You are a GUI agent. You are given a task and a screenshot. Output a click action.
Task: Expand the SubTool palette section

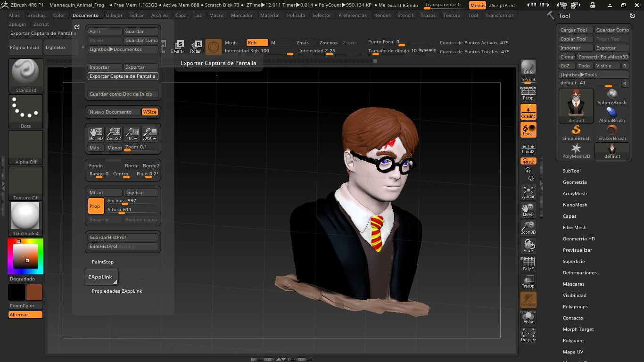[x=571, y=171]
